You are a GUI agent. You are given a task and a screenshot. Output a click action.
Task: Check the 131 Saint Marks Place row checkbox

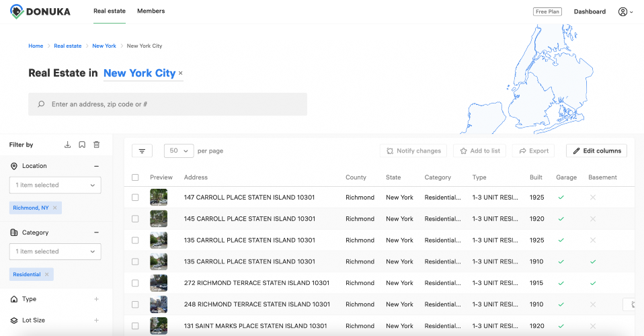click(x=135, y=326)
